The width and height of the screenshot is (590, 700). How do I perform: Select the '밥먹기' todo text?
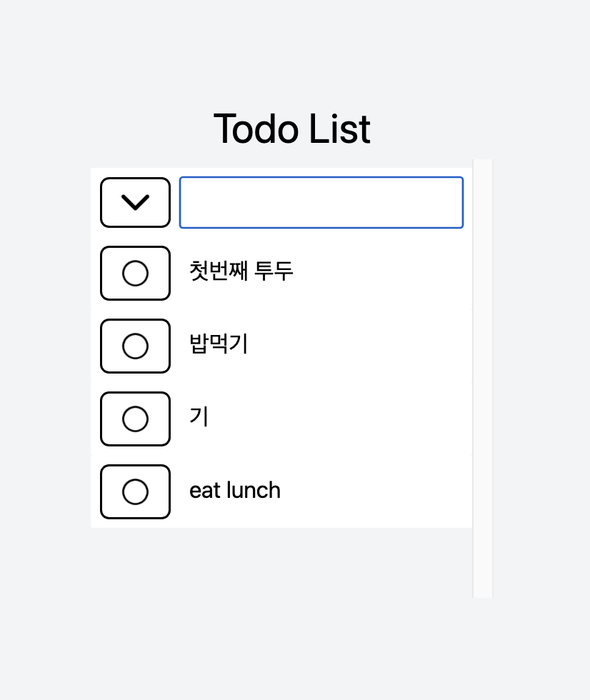click(x=219, y=344)
